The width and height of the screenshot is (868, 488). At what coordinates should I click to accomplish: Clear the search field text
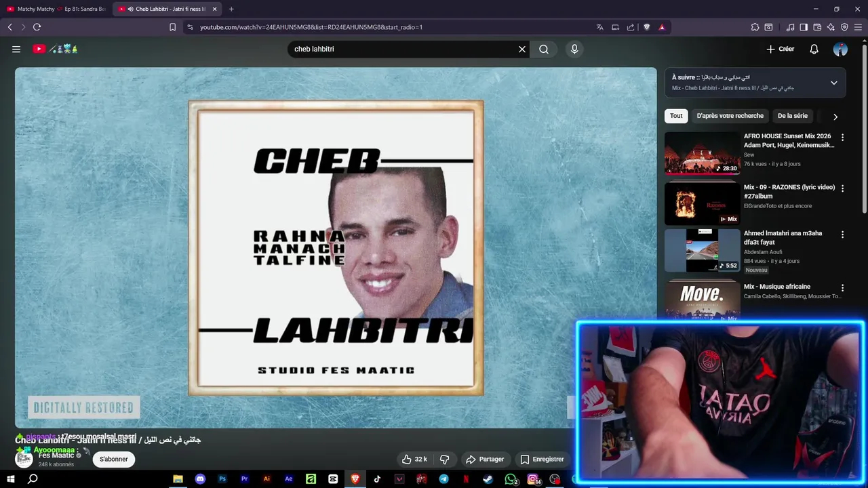tap(522, 49)
